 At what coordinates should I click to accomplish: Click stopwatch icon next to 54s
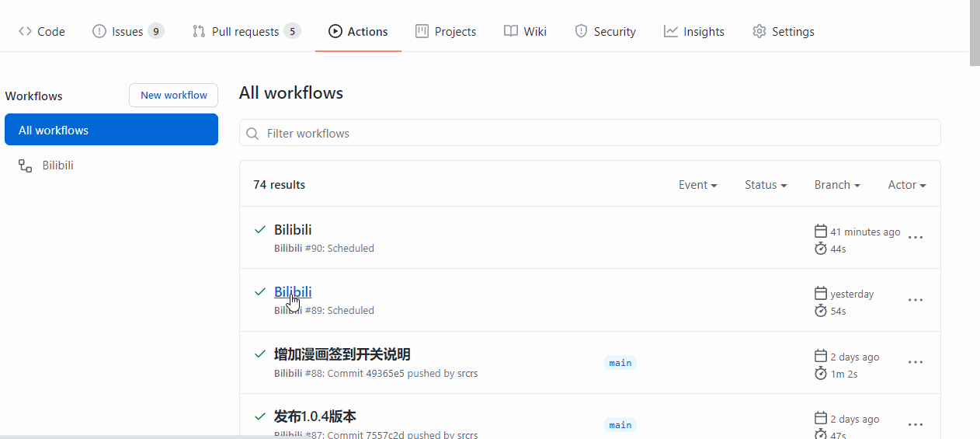pyautogui.click(x=821, y=311)
